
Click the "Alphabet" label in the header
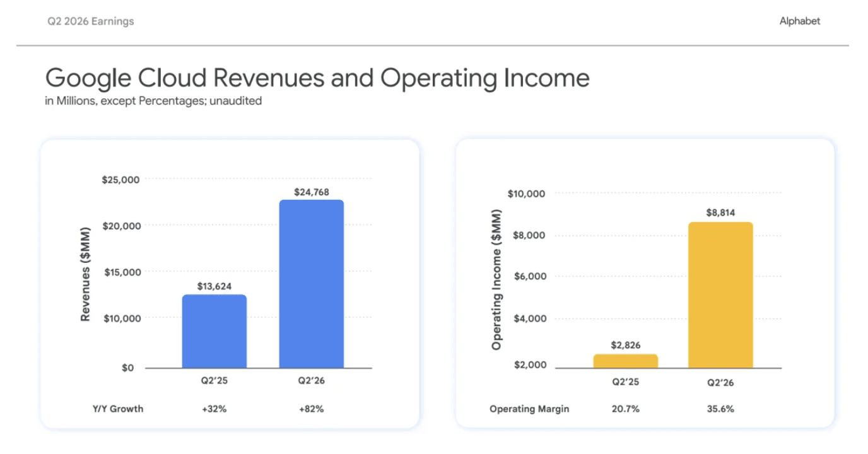[x=800, y=21]
